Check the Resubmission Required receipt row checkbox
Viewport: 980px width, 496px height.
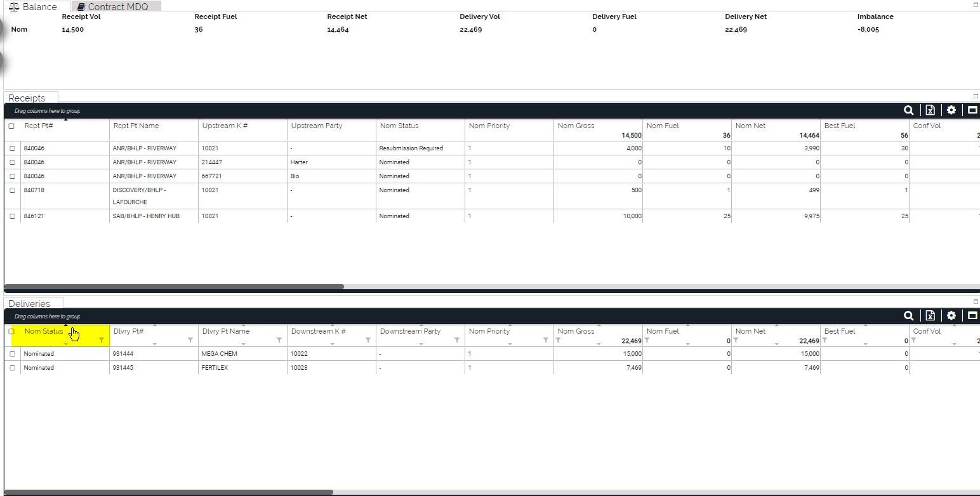[x=12, y=148]
